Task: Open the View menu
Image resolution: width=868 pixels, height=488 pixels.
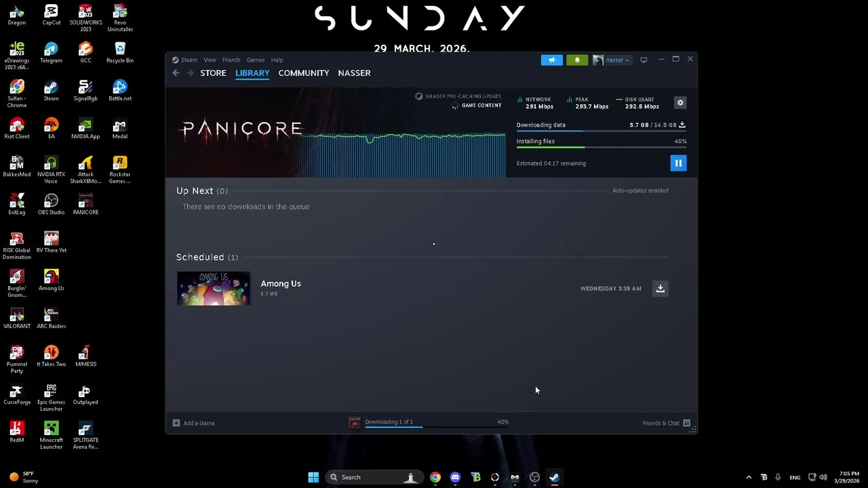Action: (x=210, y=60)
